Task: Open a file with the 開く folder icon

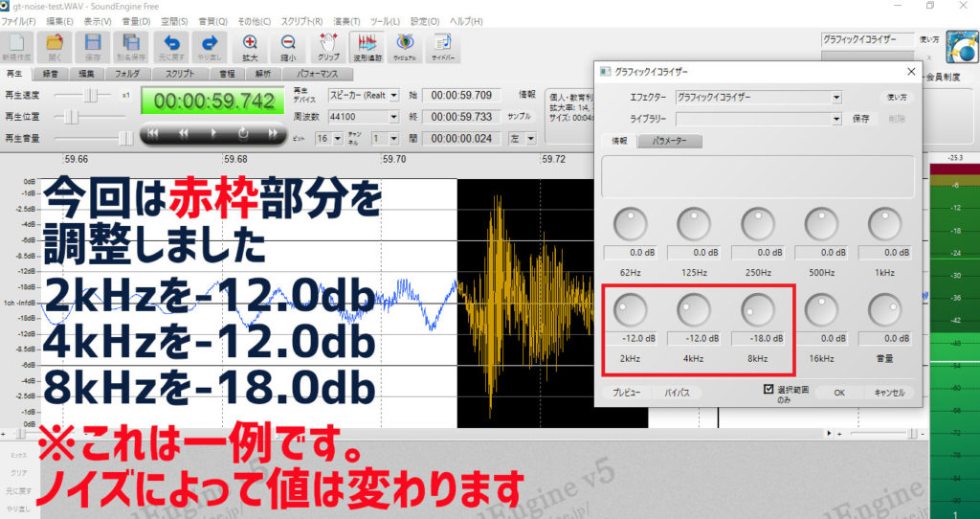Action: [55, 47]
